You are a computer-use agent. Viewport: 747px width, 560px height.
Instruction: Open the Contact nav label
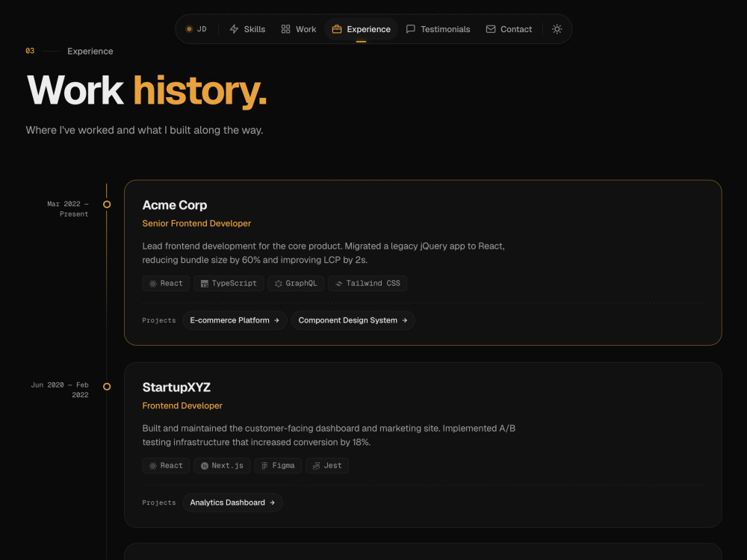(516, 29)
